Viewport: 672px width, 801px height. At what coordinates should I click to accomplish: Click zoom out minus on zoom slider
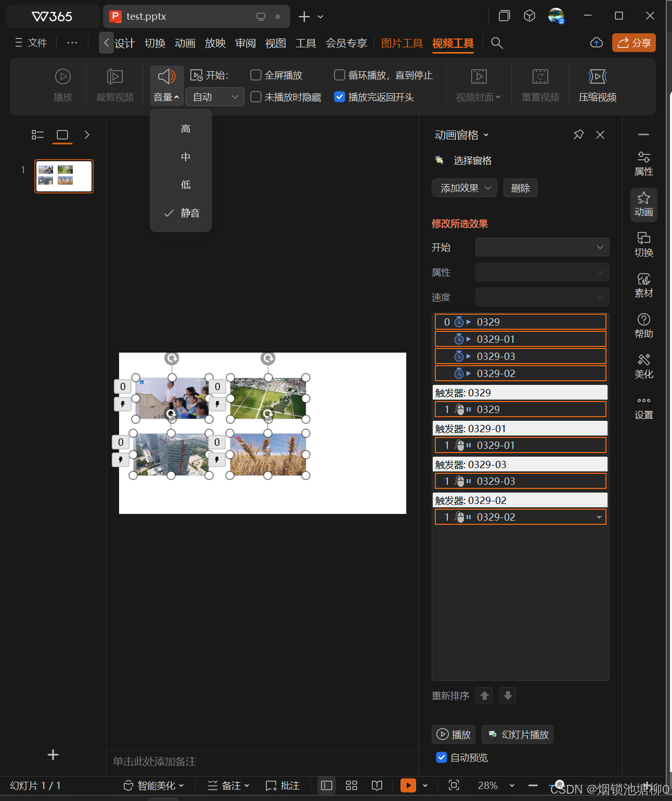coord(533,785)
